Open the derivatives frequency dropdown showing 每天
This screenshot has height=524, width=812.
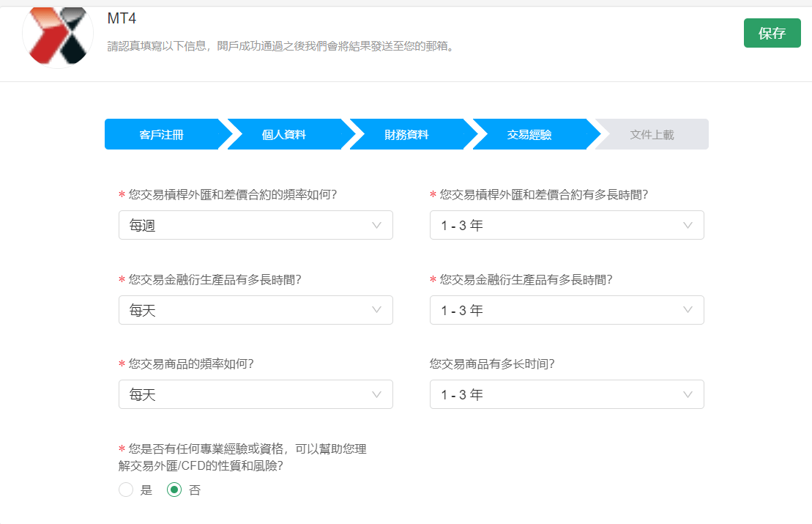point(256,310)
